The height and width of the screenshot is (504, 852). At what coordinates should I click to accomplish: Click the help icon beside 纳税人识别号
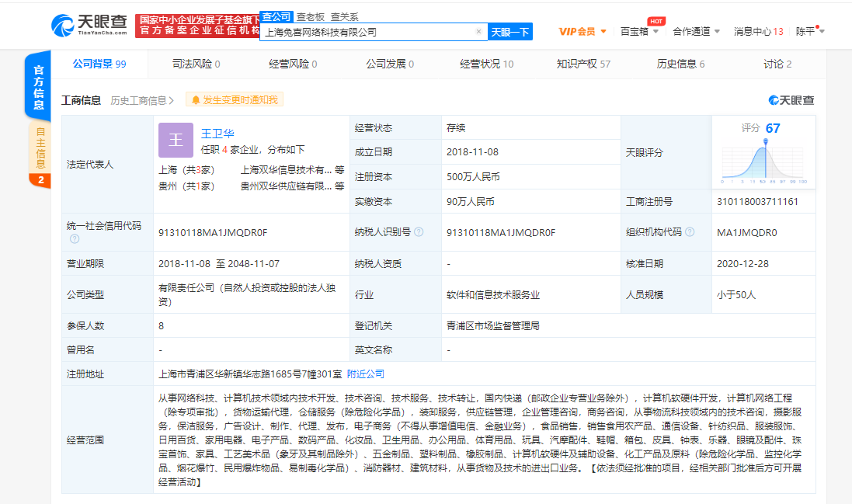419,232
